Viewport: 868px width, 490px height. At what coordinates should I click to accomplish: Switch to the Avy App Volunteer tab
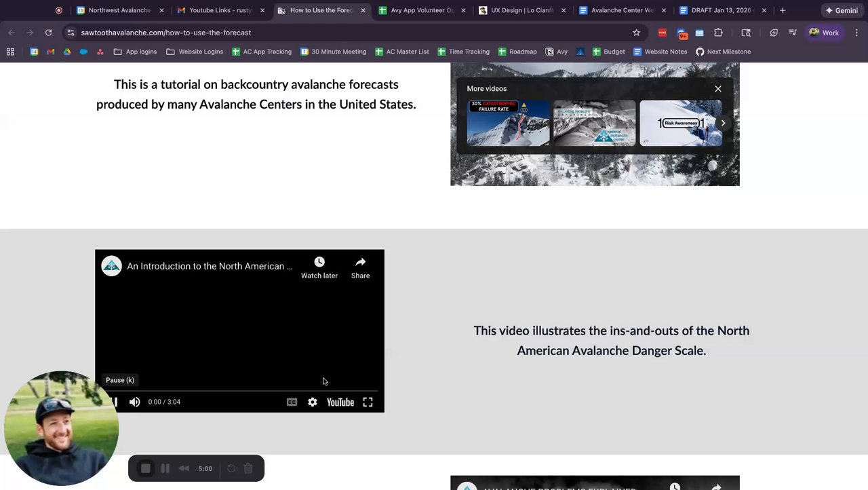pyautogui.click(x=422, y=10)
